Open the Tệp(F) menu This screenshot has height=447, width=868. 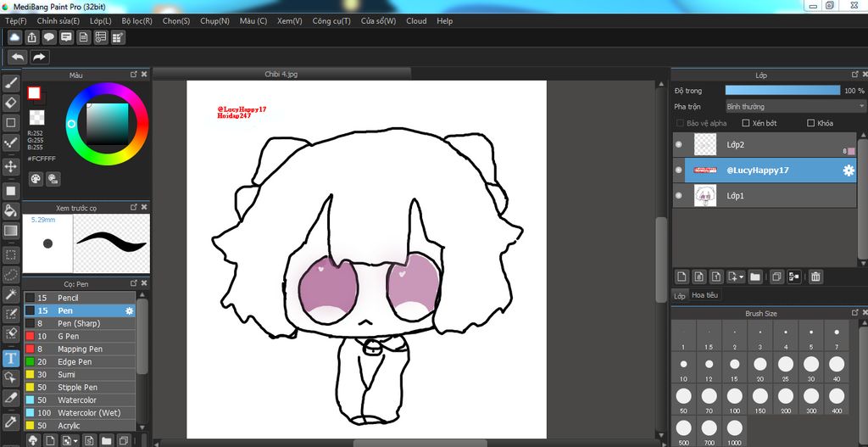(16, 21)
